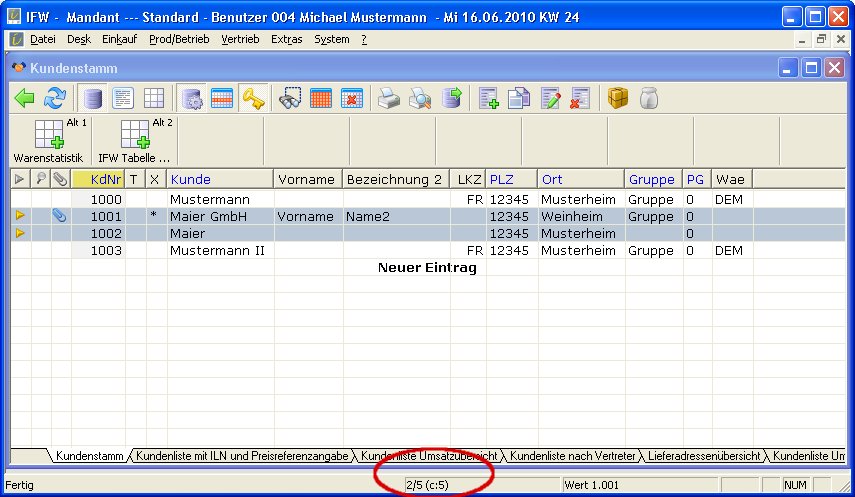Click the delete record icon with red X
Viewport: 855px width, 497px height.
point(580,98)
